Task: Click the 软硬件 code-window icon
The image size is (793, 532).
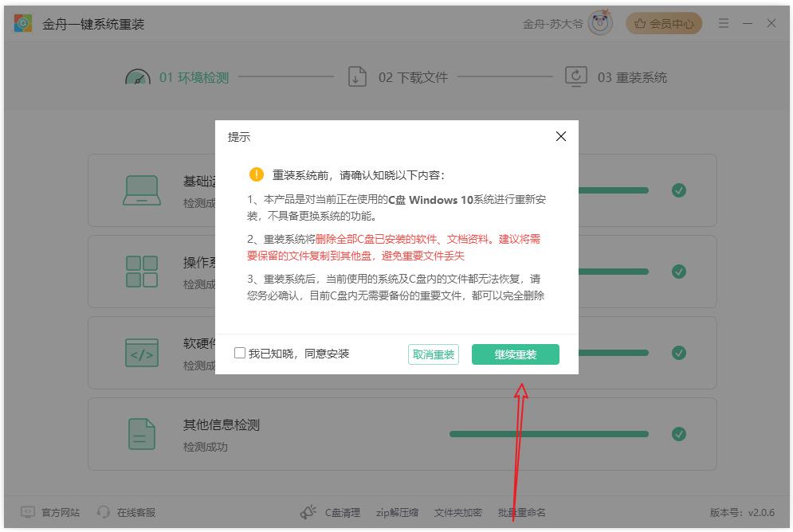Action: coord(142,353)
